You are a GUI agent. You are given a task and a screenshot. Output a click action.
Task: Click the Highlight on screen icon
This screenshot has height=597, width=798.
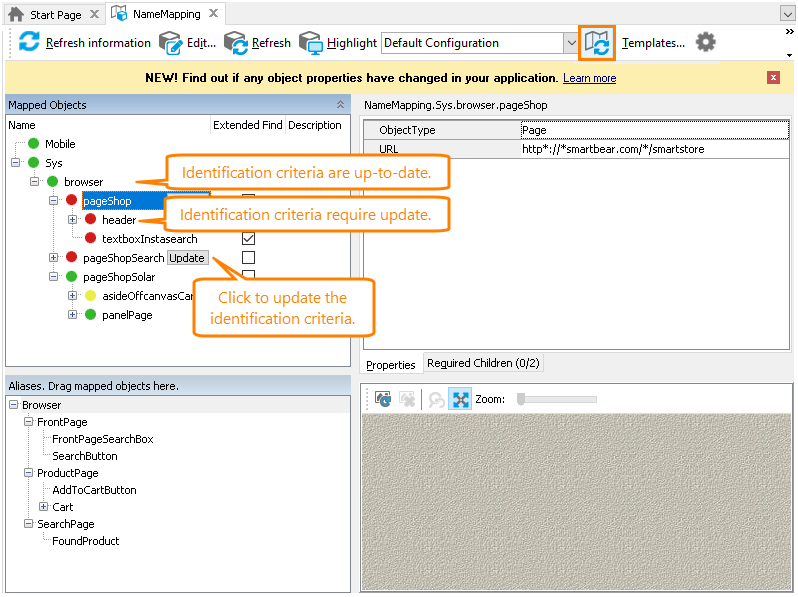[x=311, y=43]
